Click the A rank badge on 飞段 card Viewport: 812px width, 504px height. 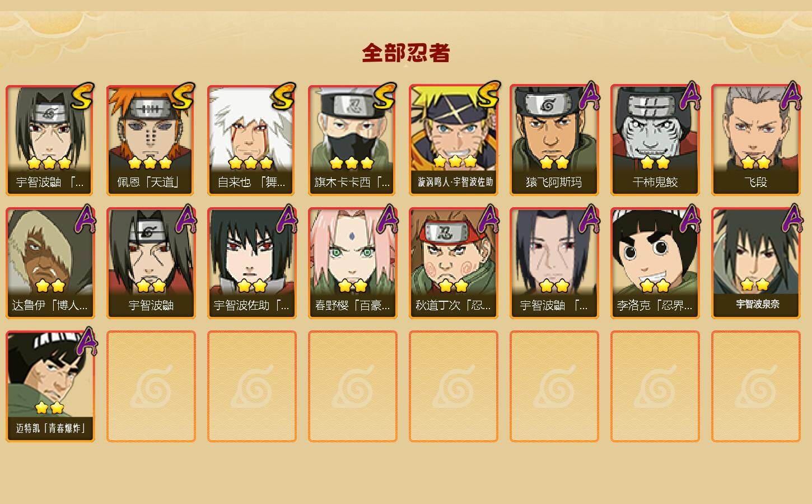pyautogui.click(x=791, y=96)
